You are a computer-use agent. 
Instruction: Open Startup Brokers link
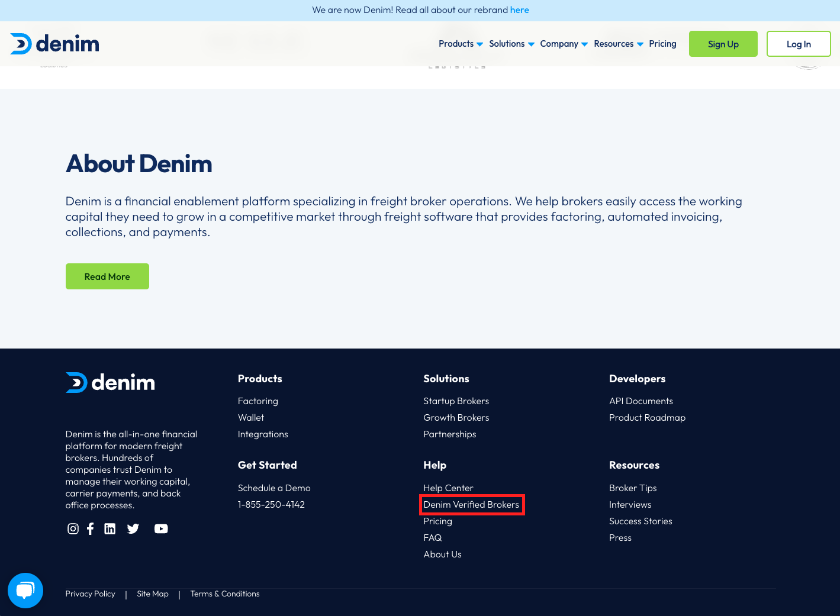point(456,401)
